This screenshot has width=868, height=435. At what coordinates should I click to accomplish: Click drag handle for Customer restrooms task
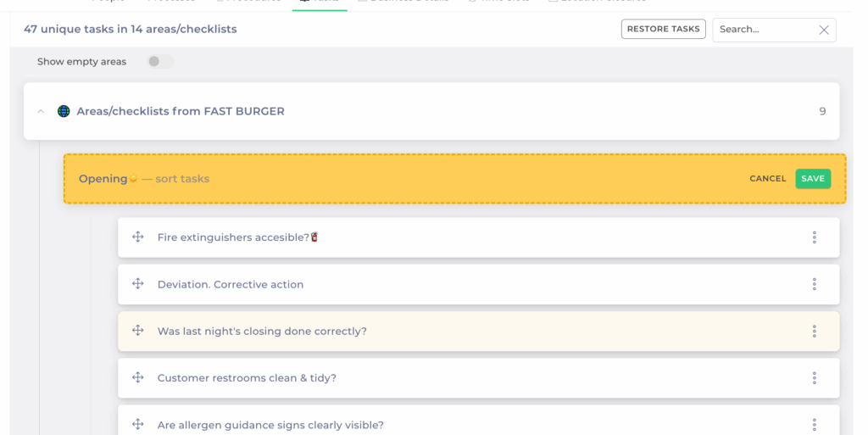tap(137, 377)
